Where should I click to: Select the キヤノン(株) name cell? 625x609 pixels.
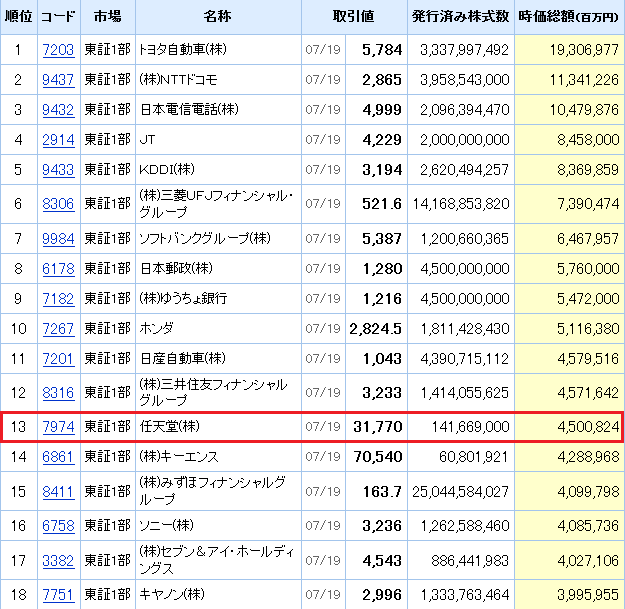pos(218,595)
